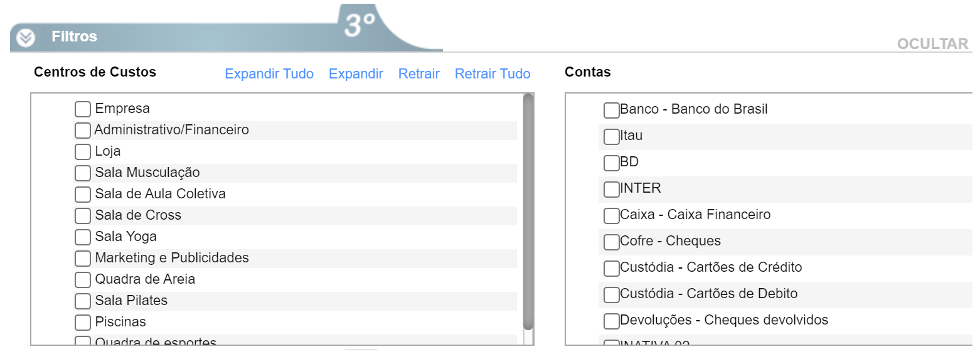Check Marketing e Publicidades checkbox
Viewport: 980px width, 354px height.
(x=83, y=259)
